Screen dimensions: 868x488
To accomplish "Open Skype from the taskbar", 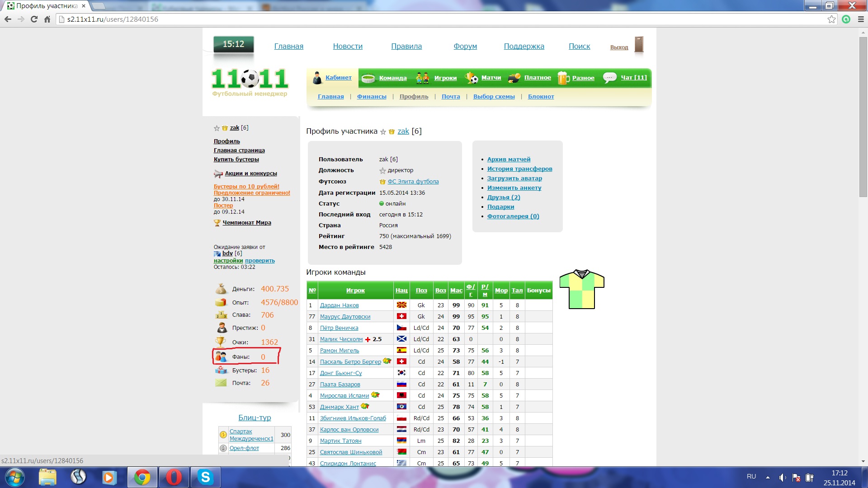I will (206, 477).
